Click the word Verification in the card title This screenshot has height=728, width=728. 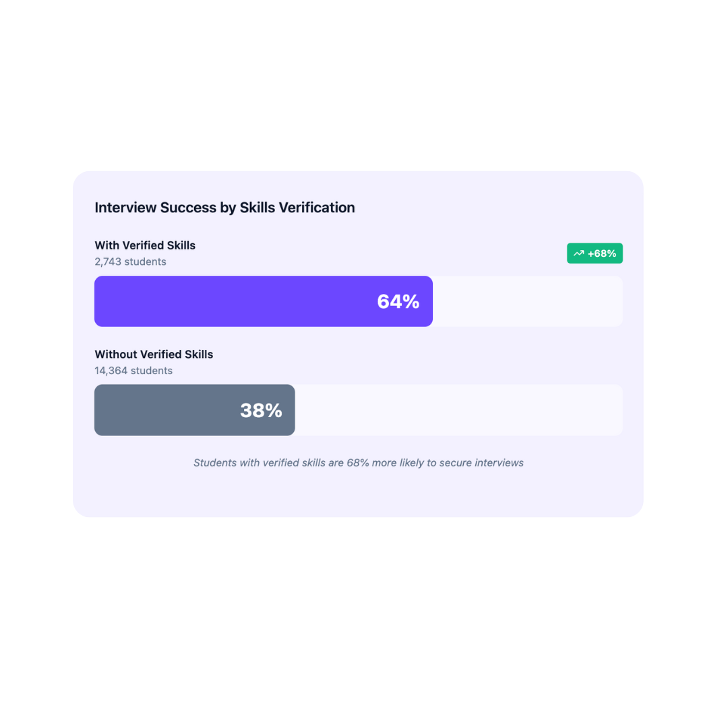(317, 208)
